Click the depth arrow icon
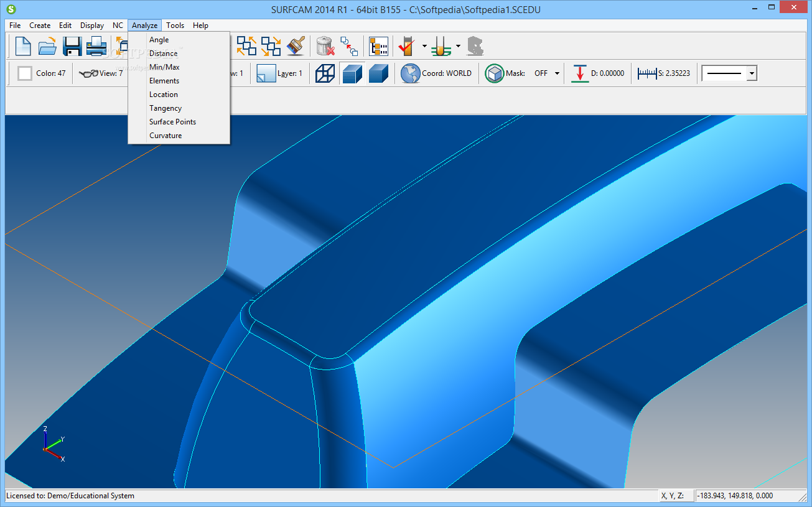This screenshot has height=507, width=812. [x=580, y=73]
